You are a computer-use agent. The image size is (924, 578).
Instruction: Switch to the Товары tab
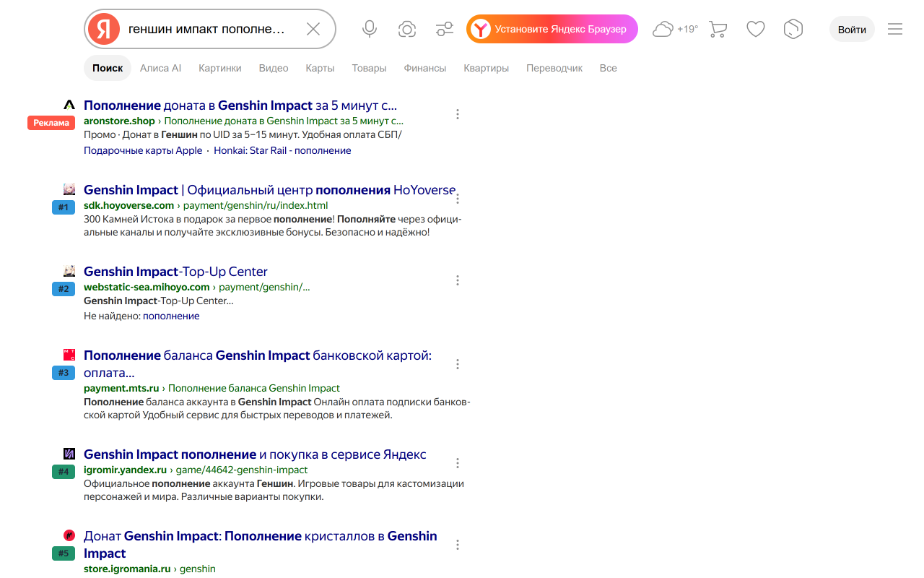[369, 68]
